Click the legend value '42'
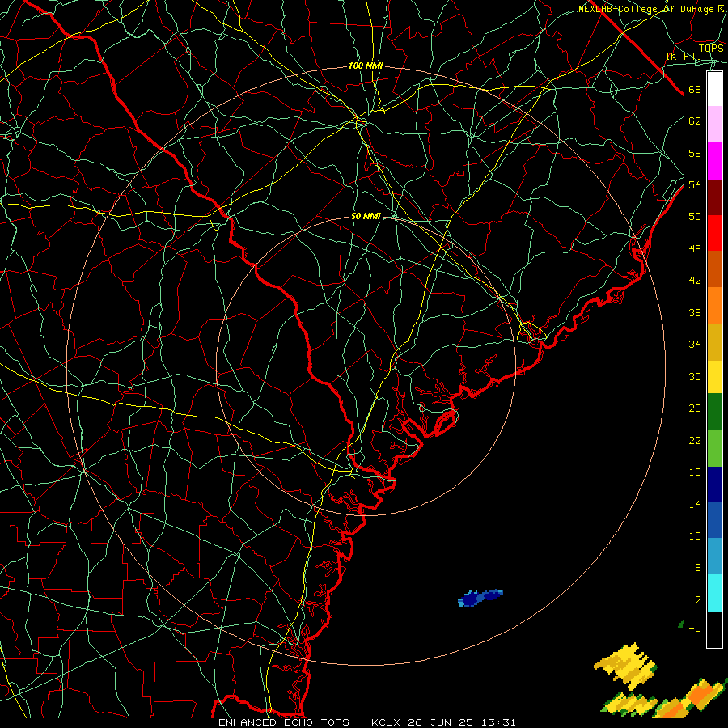The height and width of the screenshot is (728, 728). click(695, 281)
